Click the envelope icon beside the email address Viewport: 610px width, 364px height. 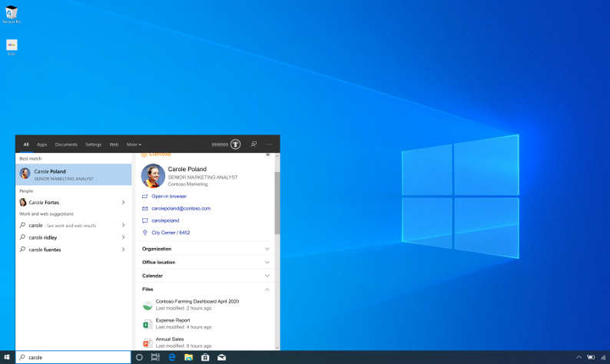click(145, 208)
